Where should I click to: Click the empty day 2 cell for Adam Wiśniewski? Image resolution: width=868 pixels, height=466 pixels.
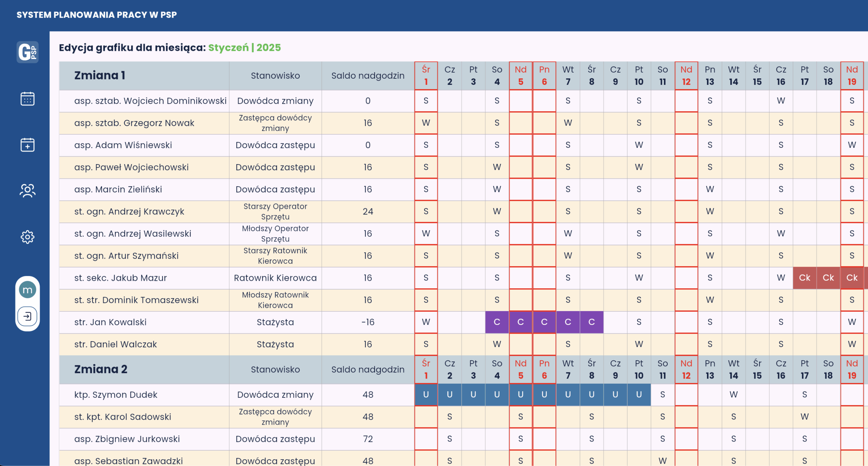tap(450, 145)
